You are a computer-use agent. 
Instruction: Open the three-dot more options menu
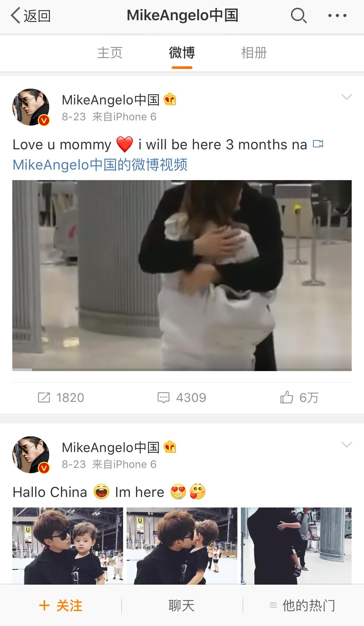[337, 16]
